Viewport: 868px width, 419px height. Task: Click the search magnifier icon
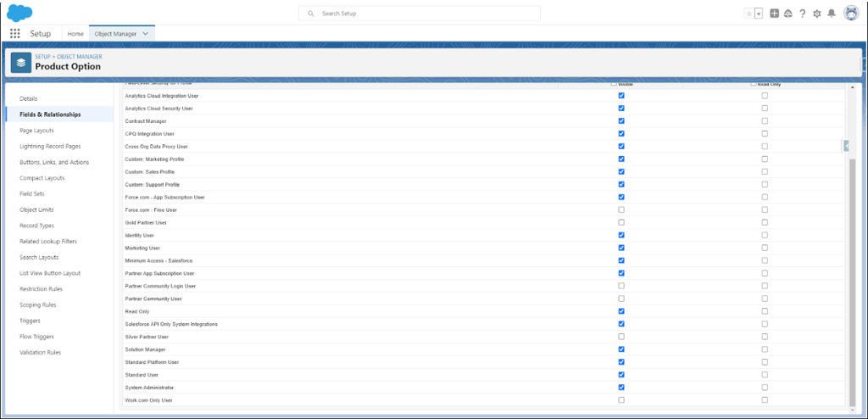[x=312, y=14]
